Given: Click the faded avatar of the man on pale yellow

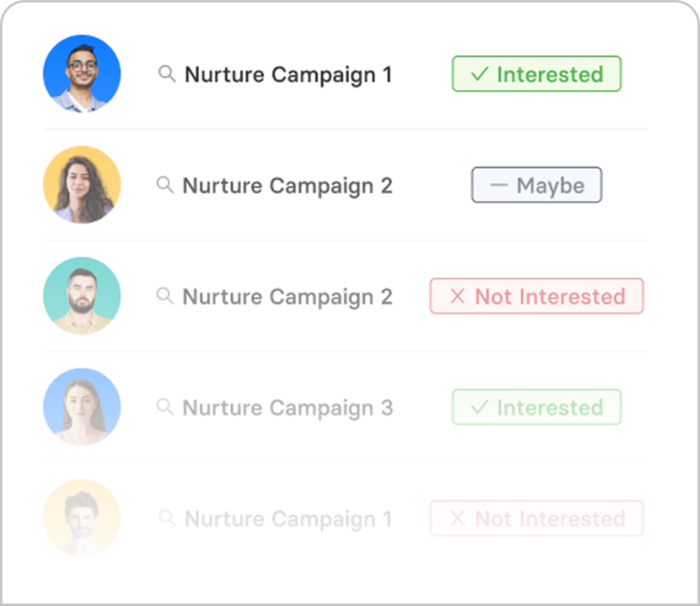Looking at the screenshot, I should pos(82,518).
